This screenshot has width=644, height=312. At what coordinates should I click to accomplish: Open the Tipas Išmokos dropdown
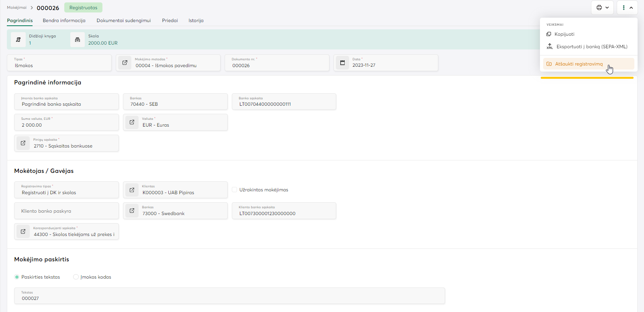[59, 63]
